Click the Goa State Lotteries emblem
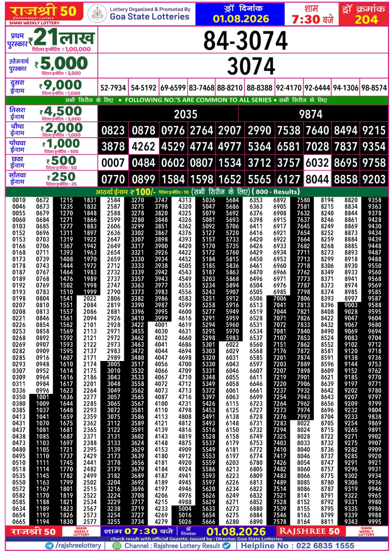This screenshot has height=554, width=392. click(x=97, y=14)
